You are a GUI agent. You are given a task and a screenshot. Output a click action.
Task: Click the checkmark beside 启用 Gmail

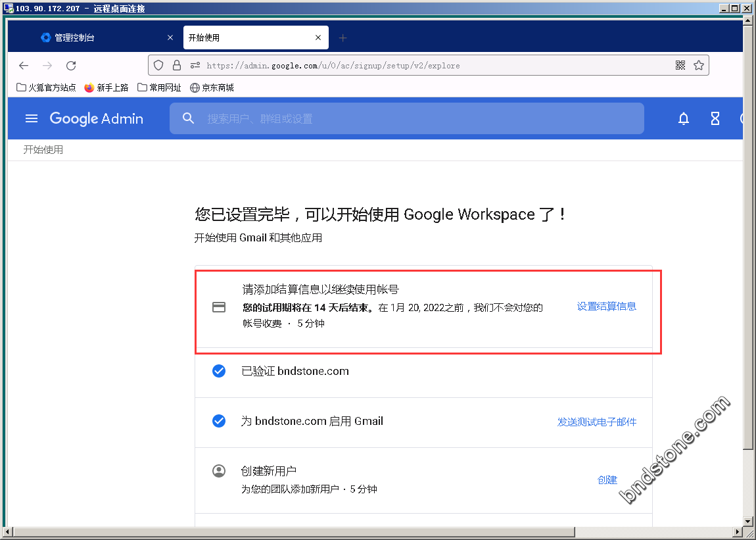point(219,421)
